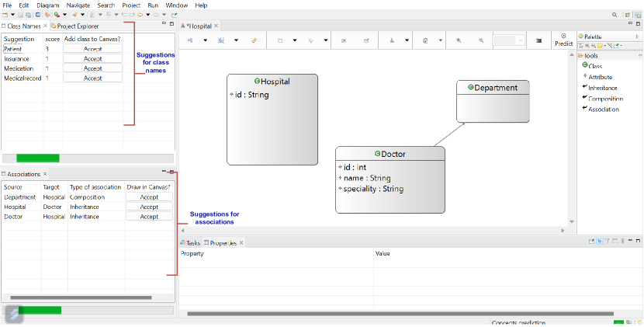
Task: Open the Window menu
Action: coord(177,5)
